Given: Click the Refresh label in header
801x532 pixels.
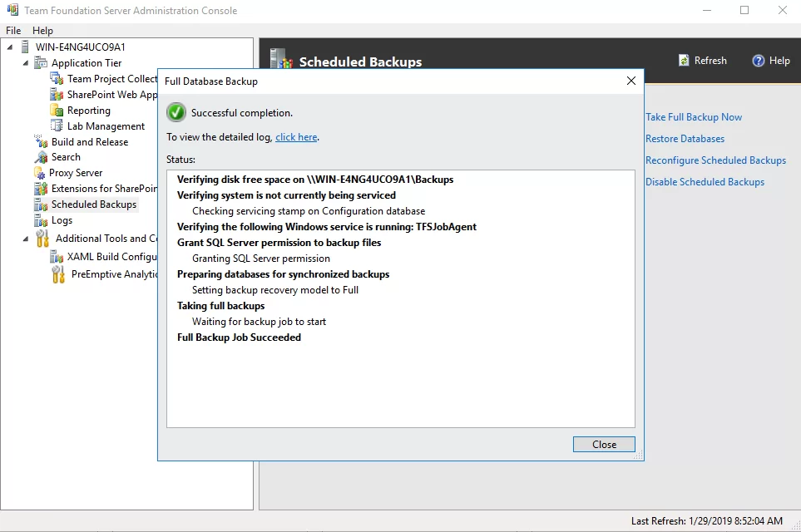Looking at the screenshot, I should pos(710,60).
